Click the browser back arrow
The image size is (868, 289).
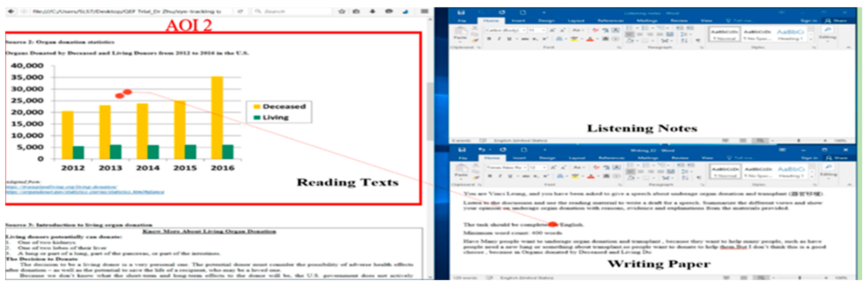11,11
